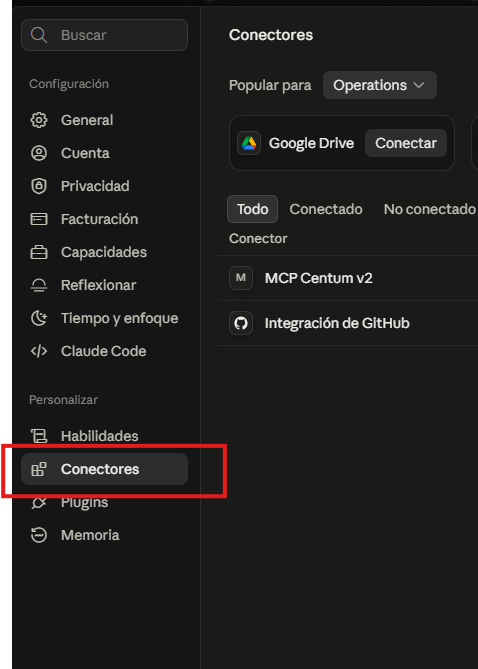Open Privacidad shield icon
The width and height of the screenshot is (478, 669).
point(39,186)
